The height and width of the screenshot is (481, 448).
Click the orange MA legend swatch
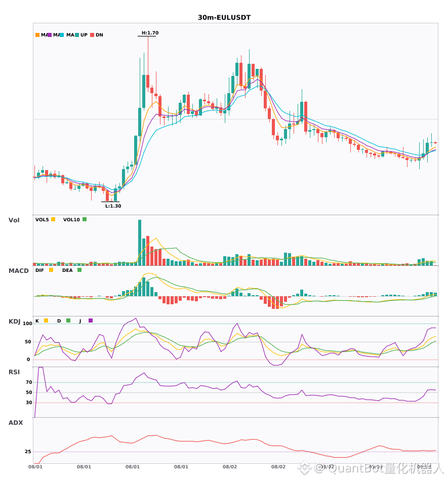tap(37, 35)
